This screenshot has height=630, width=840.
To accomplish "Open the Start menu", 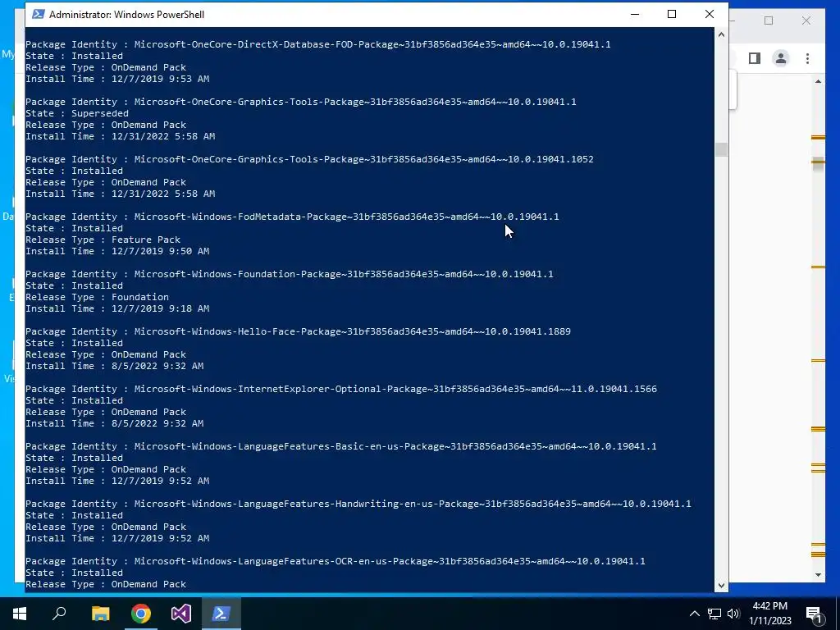I will [20, 614].
